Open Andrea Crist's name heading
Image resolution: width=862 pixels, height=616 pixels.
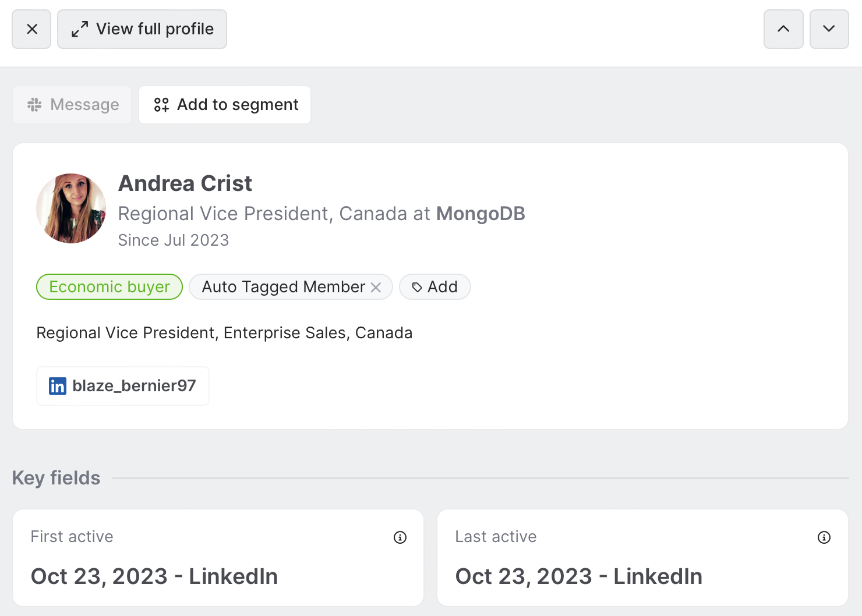(x=185, y=183)
